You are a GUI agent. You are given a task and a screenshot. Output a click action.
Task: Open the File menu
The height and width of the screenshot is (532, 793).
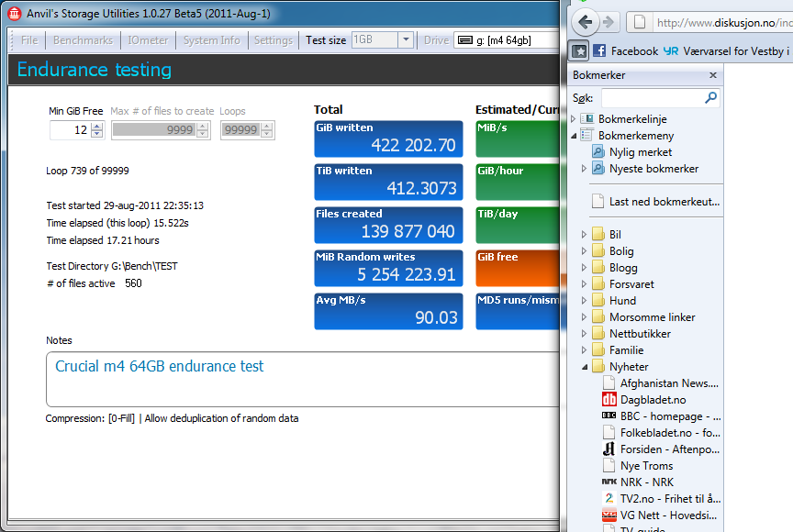pos(29,40)
